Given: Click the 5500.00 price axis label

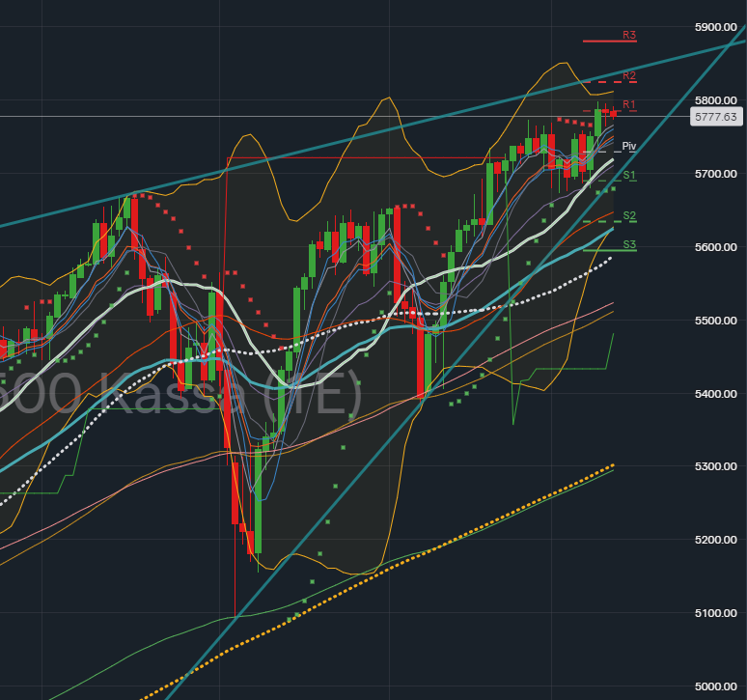Looking at the screenshot, I should pyautogui.click(x=715, y=321).
